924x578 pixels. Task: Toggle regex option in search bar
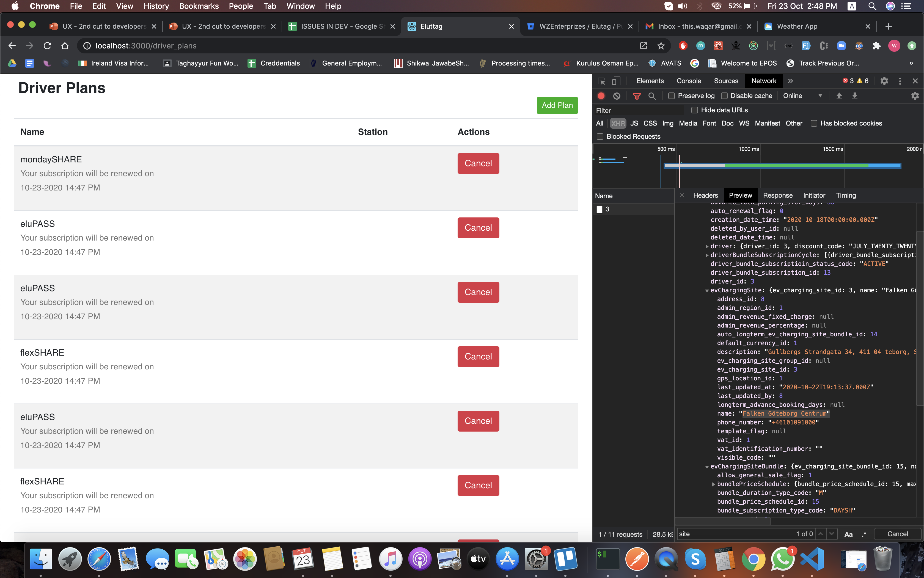pos(864,535)
